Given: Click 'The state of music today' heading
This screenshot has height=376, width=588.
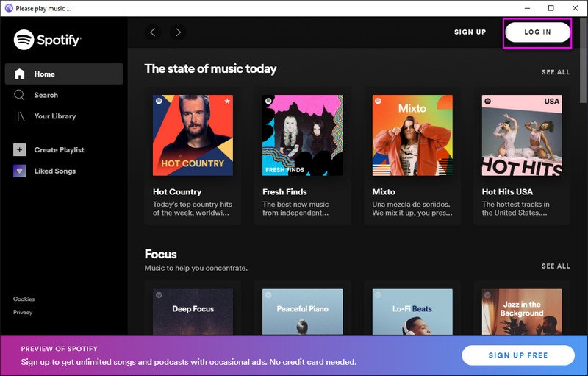Looking at the screenshot, I should [210, 68].
